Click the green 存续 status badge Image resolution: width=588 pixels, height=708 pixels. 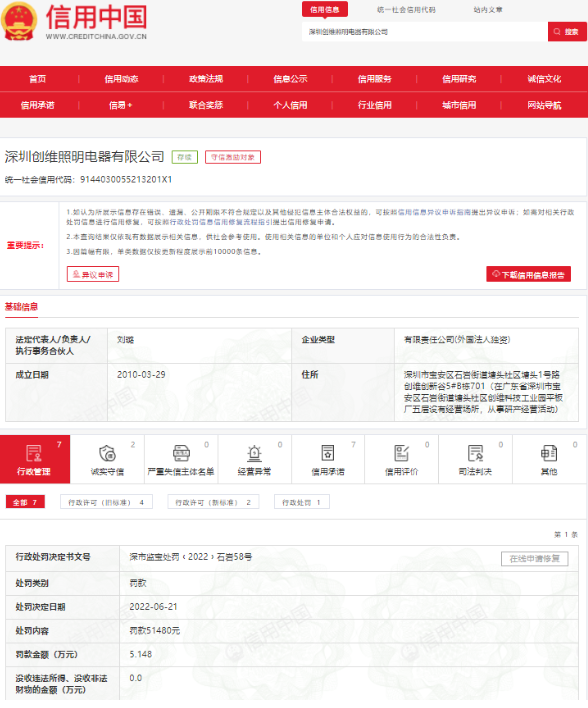point(185,157)
